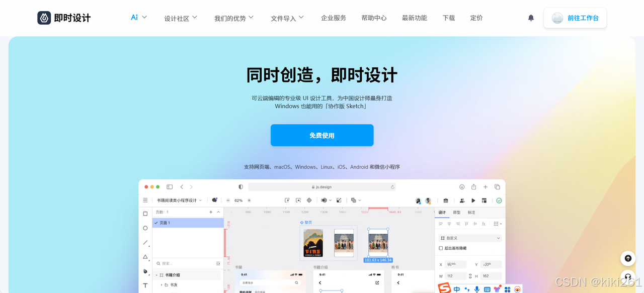This screenshot has height=293, width=644.
Task: Select the Ellipse tool
Action: (145, 228)
